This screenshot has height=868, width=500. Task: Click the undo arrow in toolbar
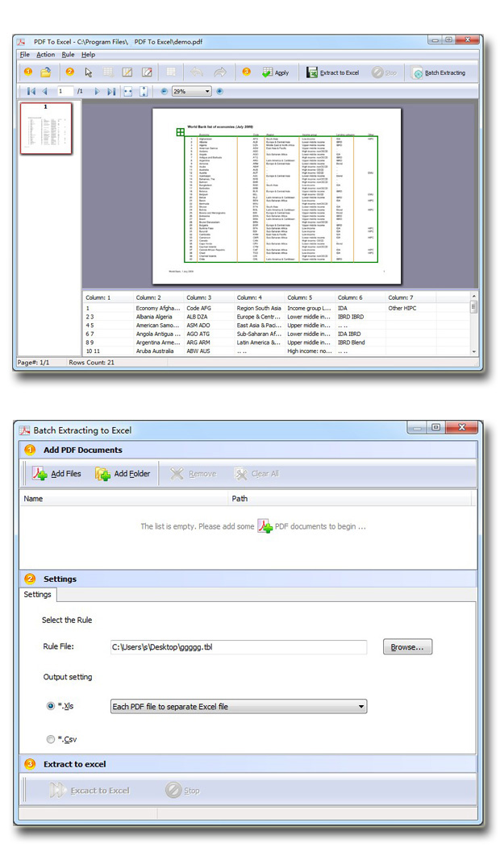(197, 72)
